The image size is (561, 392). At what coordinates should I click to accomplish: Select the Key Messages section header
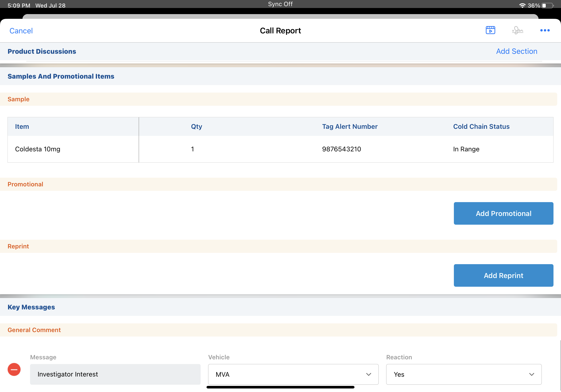click(31, 307)
